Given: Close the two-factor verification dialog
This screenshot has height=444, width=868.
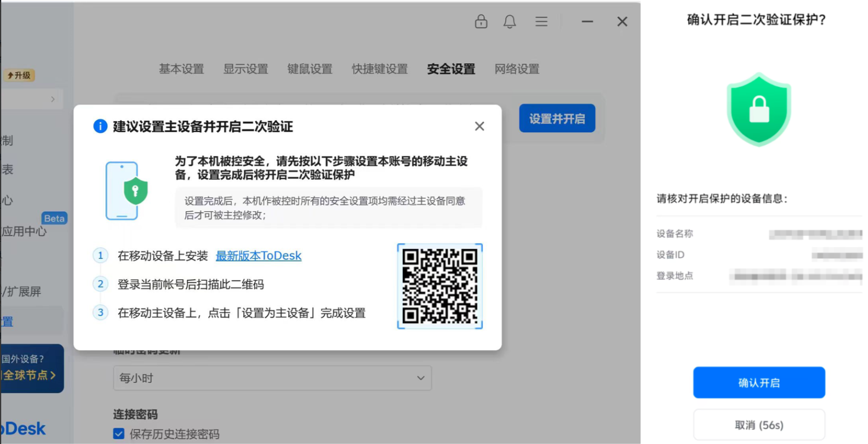Looking at the screenshot, I should (x=479, y=126).
